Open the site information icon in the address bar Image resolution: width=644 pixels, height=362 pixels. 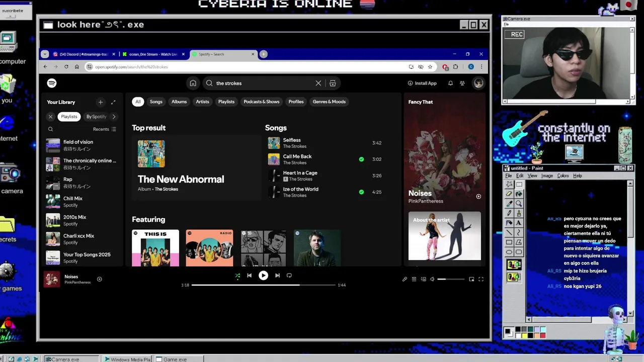click(90, 67)
